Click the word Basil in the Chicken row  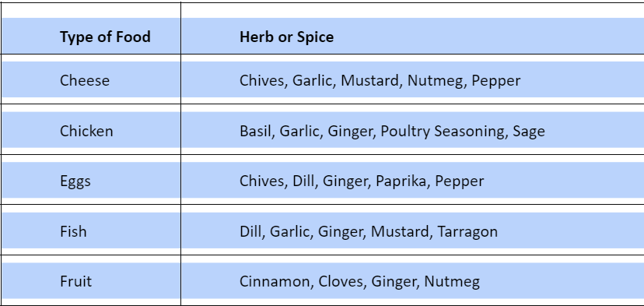[255, 132]
